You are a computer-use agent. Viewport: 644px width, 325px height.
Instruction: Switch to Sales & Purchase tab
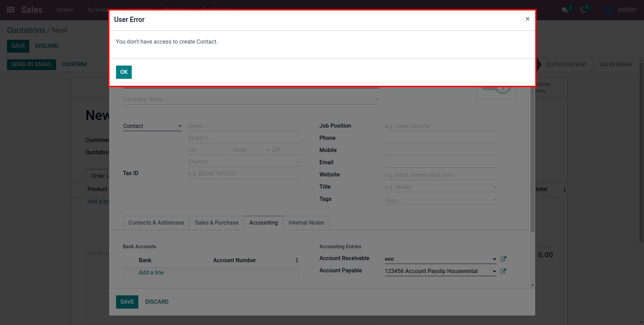pos(217,223)
